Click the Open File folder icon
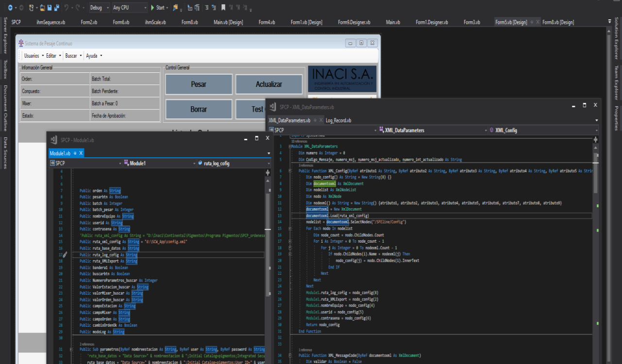This screenshot has width=622, height=364. 43,8
